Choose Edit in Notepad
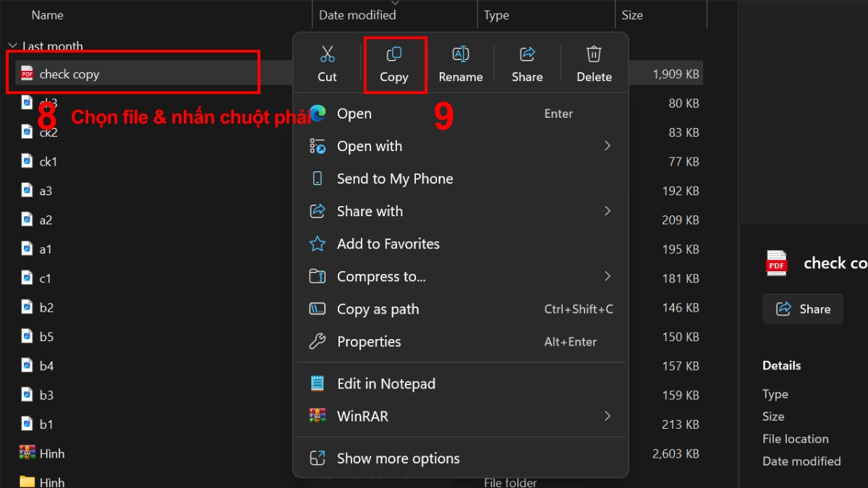868x488 pixels. [386, 384]
